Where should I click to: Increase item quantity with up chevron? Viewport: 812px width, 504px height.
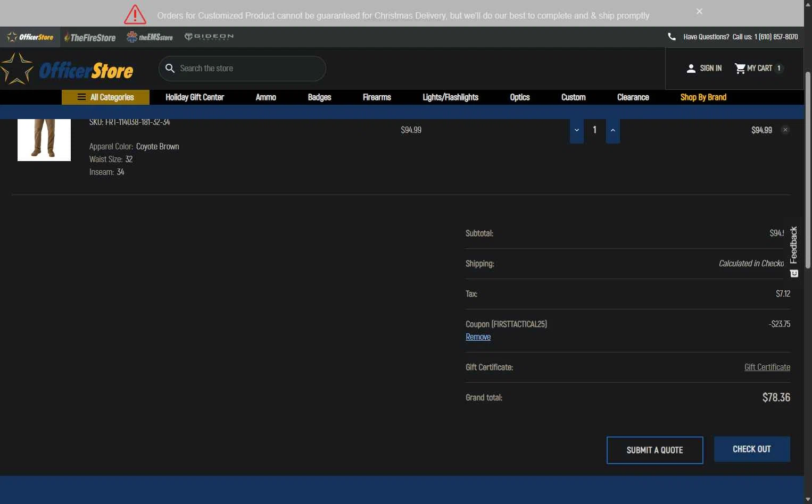tap(613, 130)
